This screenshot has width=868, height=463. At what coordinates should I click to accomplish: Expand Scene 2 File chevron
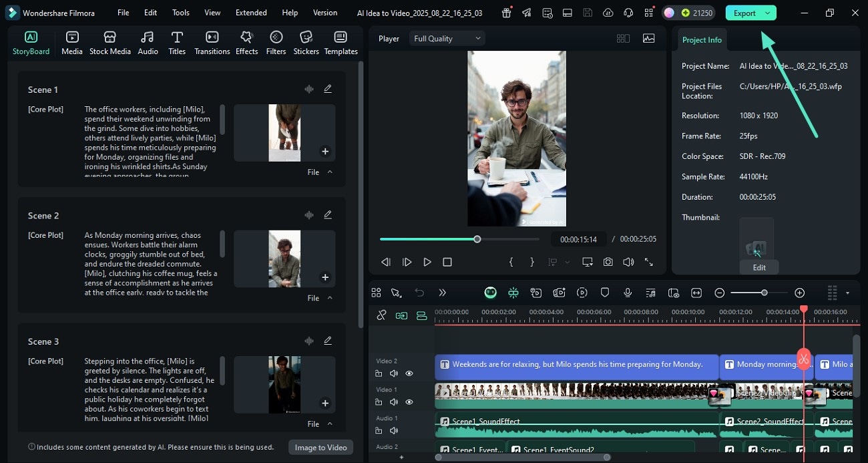[x=329, y=298]
